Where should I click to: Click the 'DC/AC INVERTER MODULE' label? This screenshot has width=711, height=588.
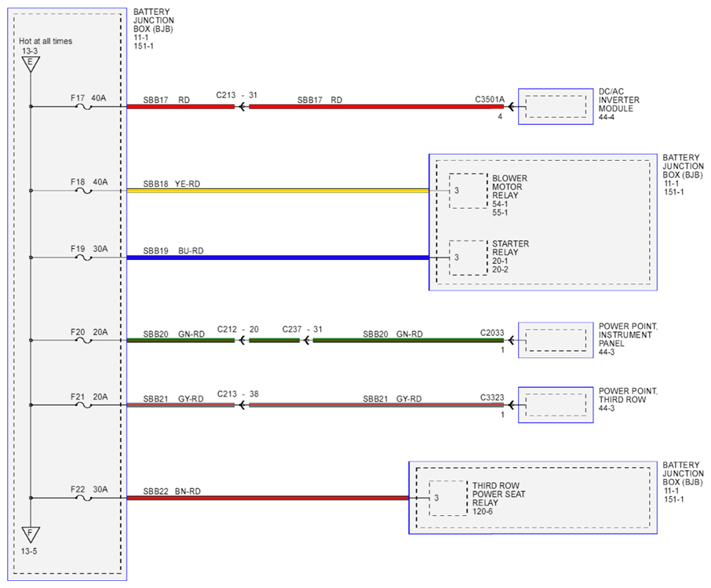pyautogui.click(x=619, y=100)
